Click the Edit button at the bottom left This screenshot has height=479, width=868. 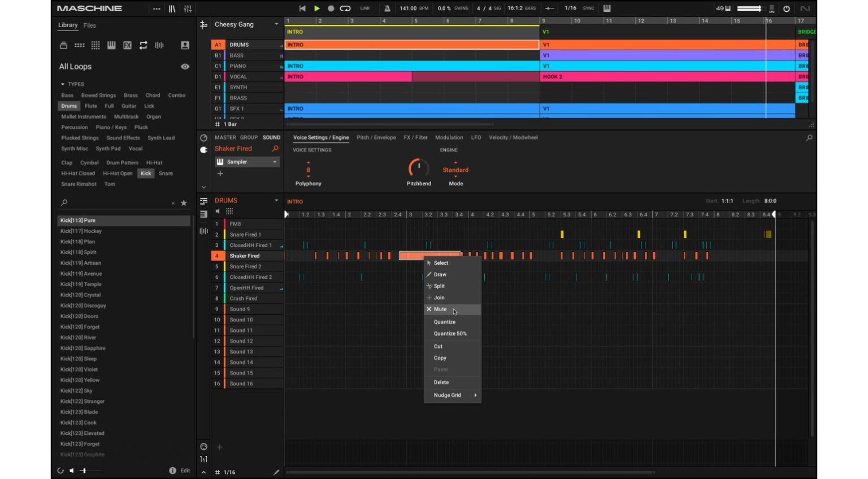tap(184, 470)
